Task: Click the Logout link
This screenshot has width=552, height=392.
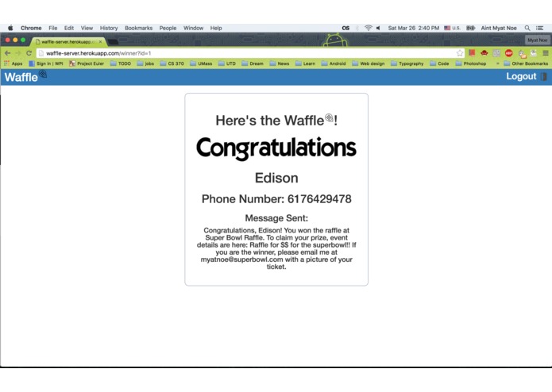Action: [x=521, y=76]
